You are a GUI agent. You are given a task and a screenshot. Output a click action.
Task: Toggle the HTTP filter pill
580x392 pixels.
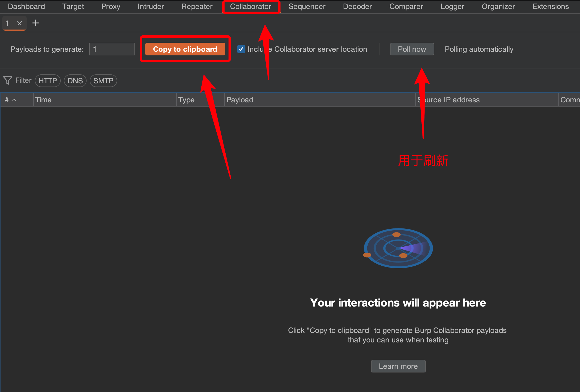point(47,81)
